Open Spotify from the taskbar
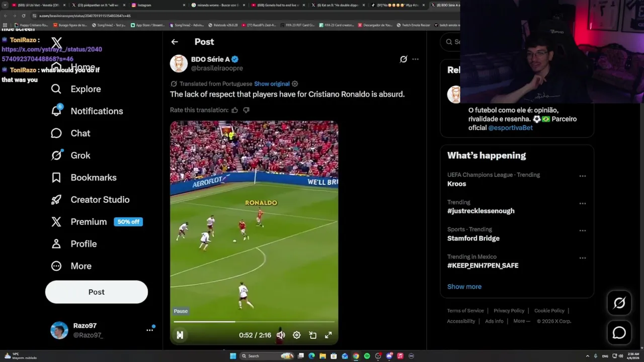This screenshot has width=644, height=362. (x=367, y=356)
